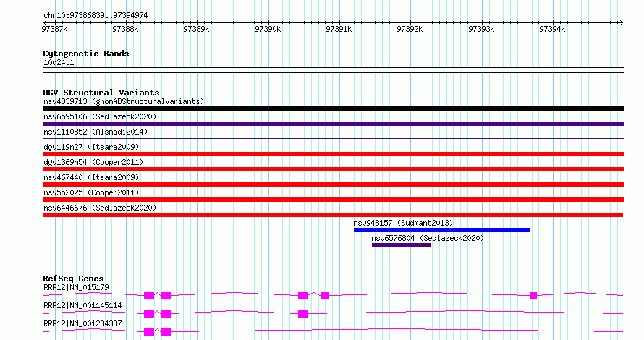Open variant nsv6446676 (Sedlazeck2020) label
The height and width of the screenshot is (340, 644).
tap(100, 208)
